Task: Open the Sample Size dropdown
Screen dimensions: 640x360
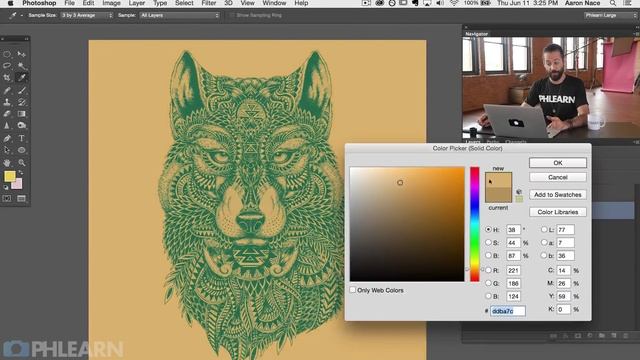Action: (x=87, y=16)
